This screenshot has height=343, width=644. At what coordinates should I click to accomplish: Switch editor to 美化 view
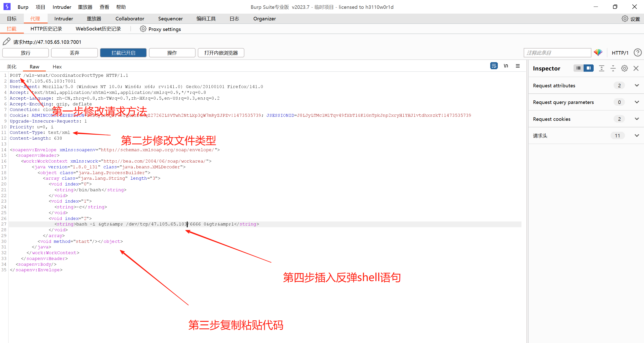[12, 67]
